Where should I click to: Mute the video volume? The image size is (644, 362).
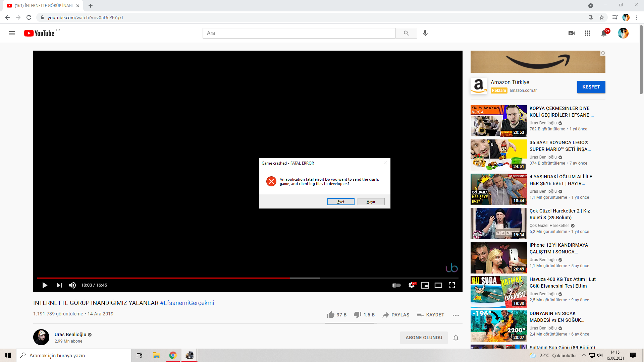[72, 285]
